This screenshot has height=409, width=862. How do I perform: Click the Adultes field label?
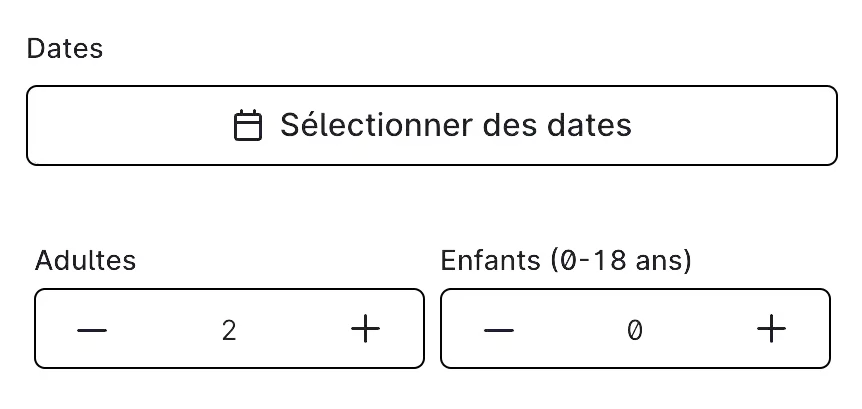click(x=85, y=260)
